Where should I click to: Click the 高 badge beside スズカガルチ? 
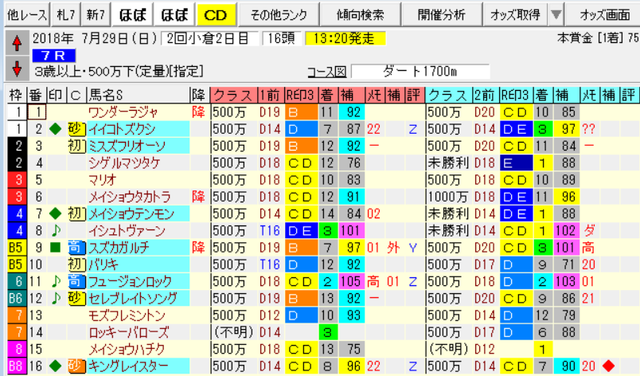click(x=76, y=247)
